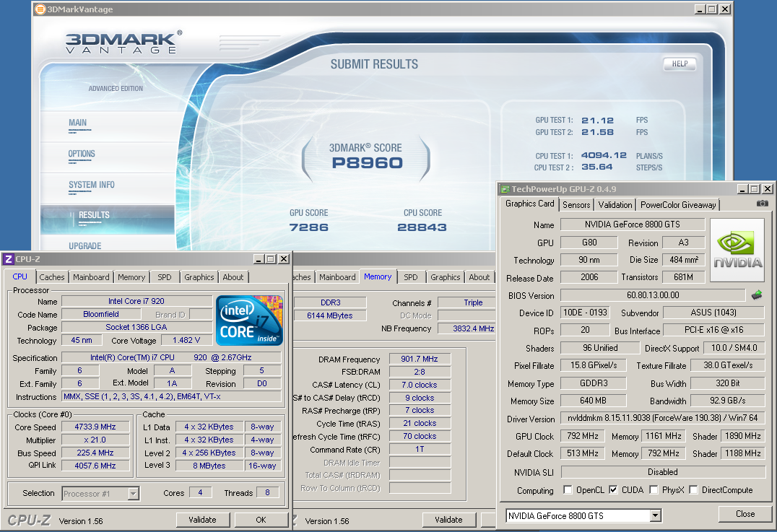777x532 pixels.
Task: Switch to the Caches tab in front CPU-Z
Action: tap(51, 277)
